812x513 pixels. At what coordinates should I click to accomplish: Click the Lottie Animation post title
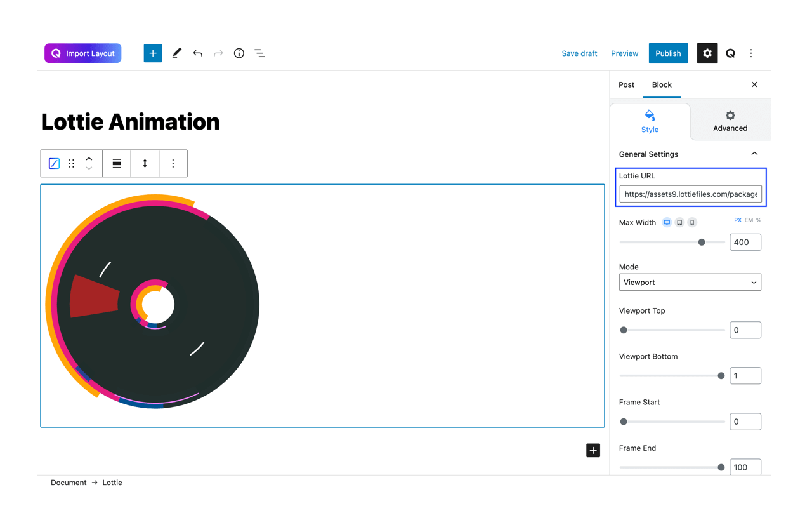(130, 122)
